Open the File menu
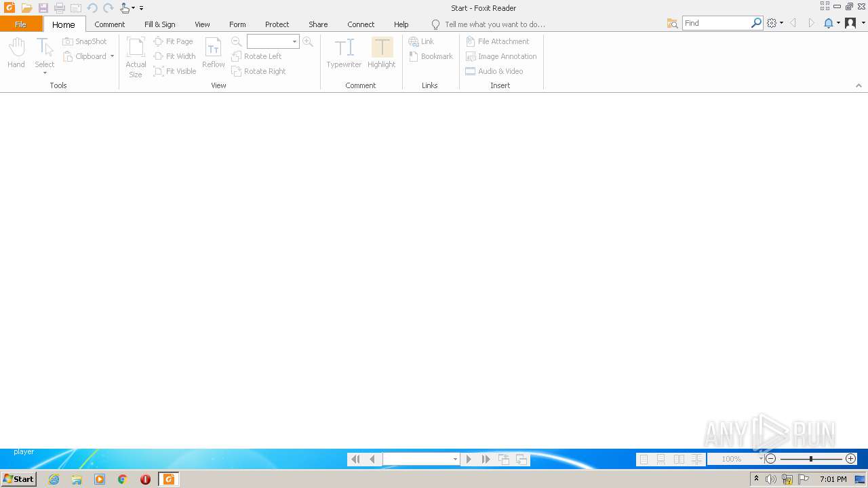This screenshot has width=868, height=488. (21, 24)
